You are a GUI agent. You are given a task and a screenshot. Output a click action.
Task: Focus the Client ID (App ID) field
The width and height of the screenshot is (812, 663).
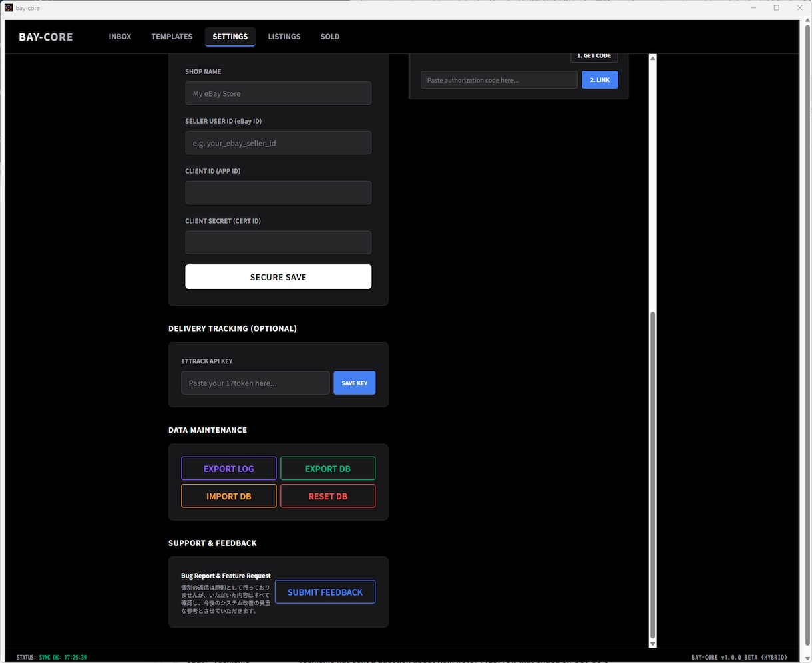point(278,193)
